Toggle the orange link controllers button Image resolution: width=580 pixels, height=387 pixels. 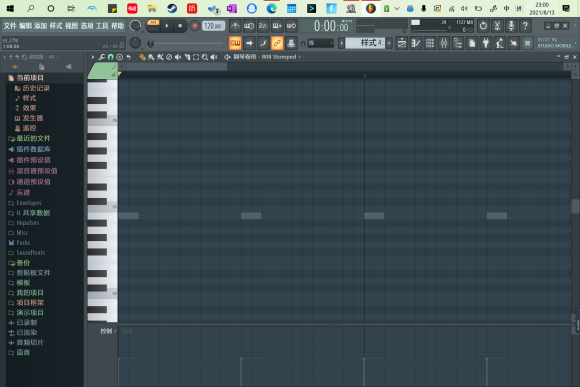tap(277, 43)
